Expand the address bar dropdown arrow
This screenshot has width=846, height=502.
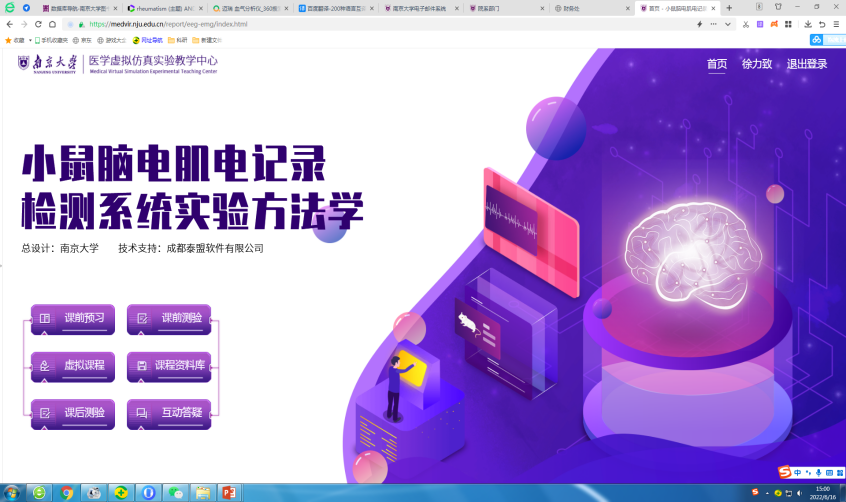(x=727, y=24)
